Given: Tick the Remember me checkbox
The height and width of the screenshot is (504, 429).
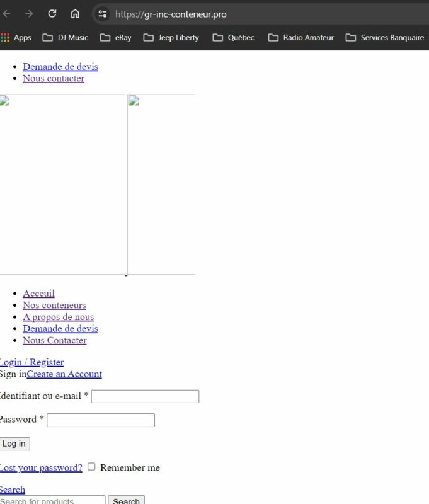Looking at the screenshot, I should [91, 467].
